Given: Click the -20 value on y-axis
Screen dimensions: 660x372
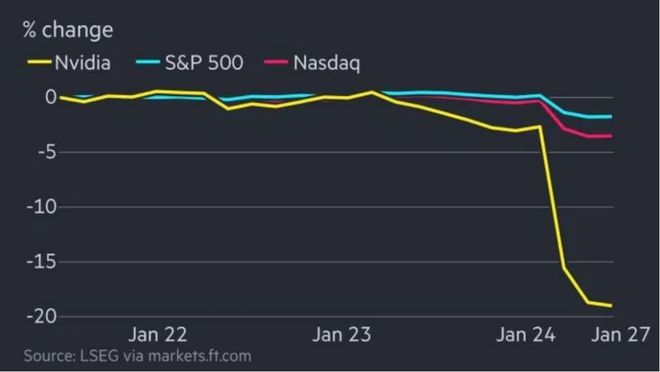Looking at the screenshot, I should [42, 316].
